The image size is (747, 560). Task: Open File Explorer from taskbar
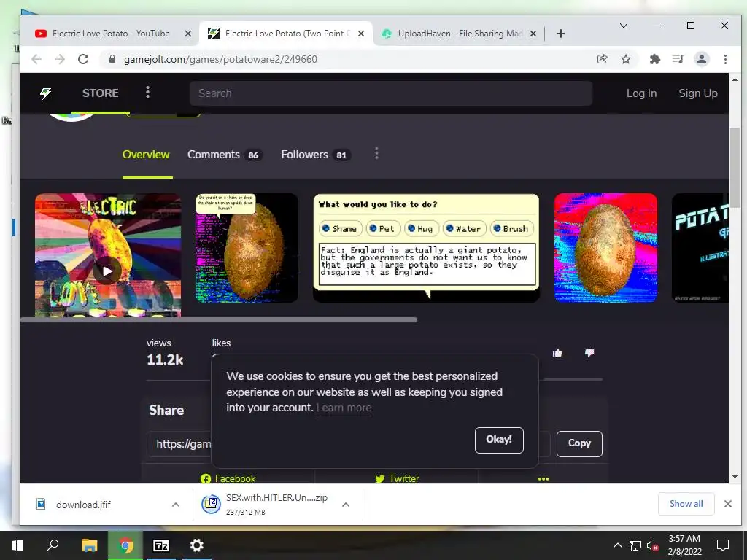pos(89,545)
